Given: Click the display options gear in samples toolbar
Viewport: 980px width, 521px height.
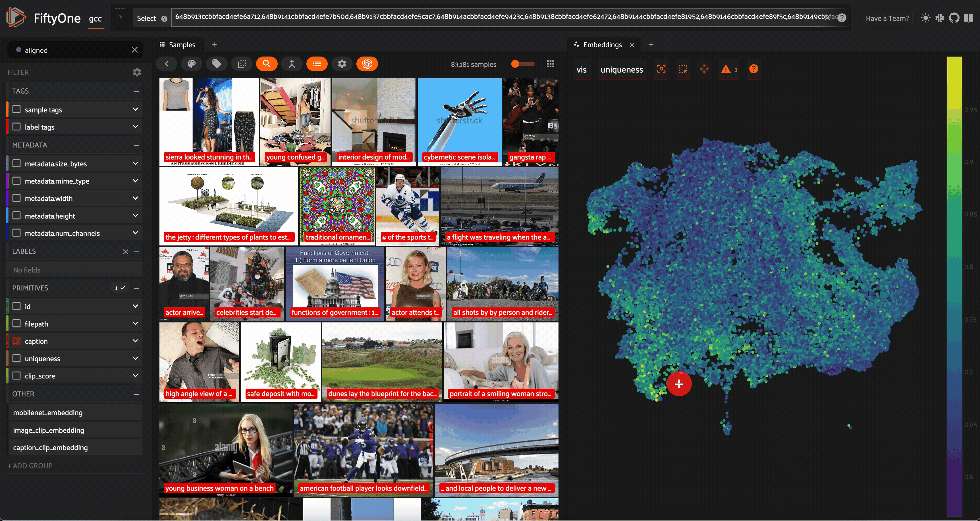Looking at the screenshot, I should (342, 64).
